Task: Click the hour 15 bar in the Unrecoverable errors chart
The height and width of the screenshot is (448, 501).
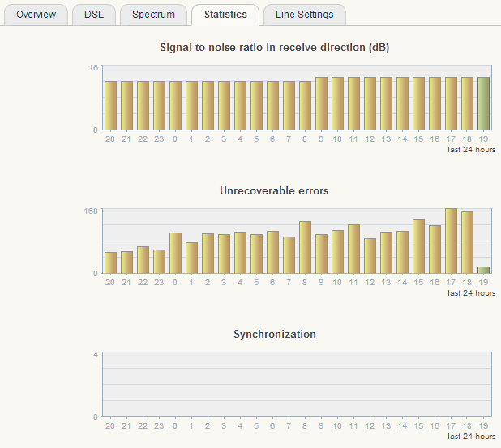Action: (418, 246)
